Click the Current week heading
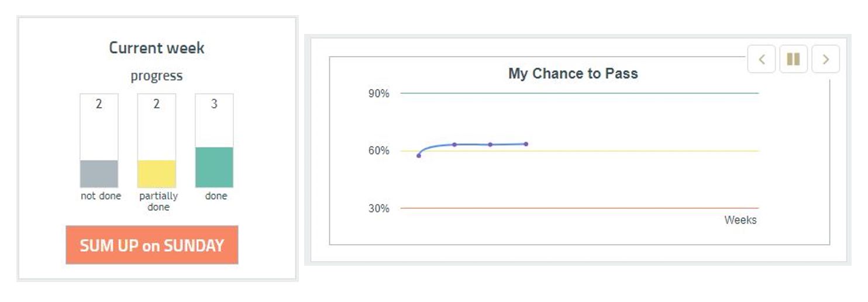 point(157,48)
